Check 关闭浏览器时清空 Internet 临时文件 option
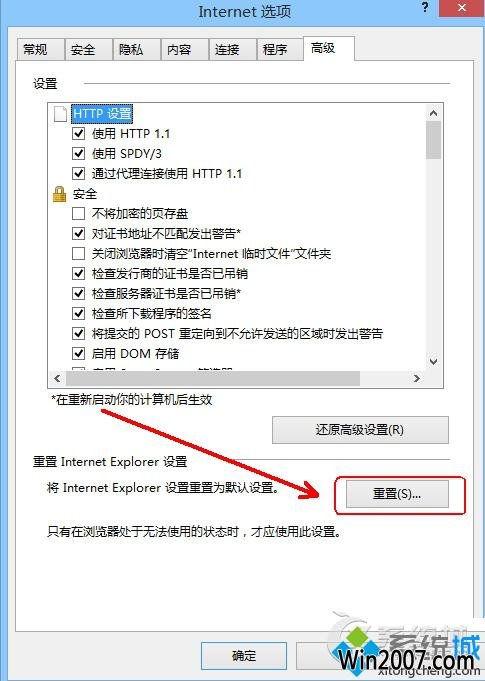 point(78,253)
